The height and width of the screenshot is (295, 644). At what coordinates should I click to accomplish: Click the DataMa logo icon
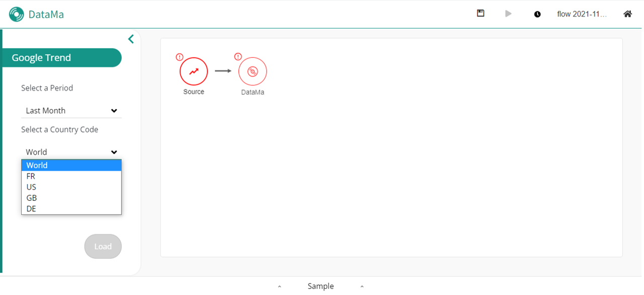16,14
